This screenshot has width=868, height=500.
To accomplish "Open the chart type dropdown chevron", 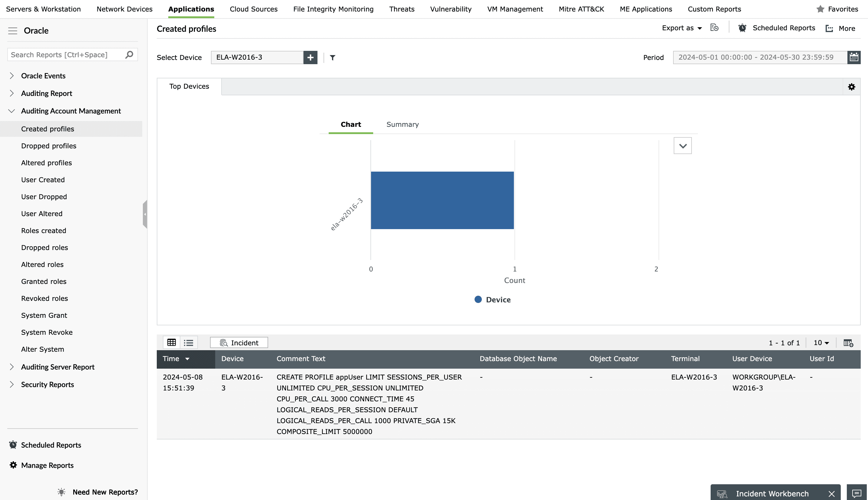I will click(x=682, y=146).
